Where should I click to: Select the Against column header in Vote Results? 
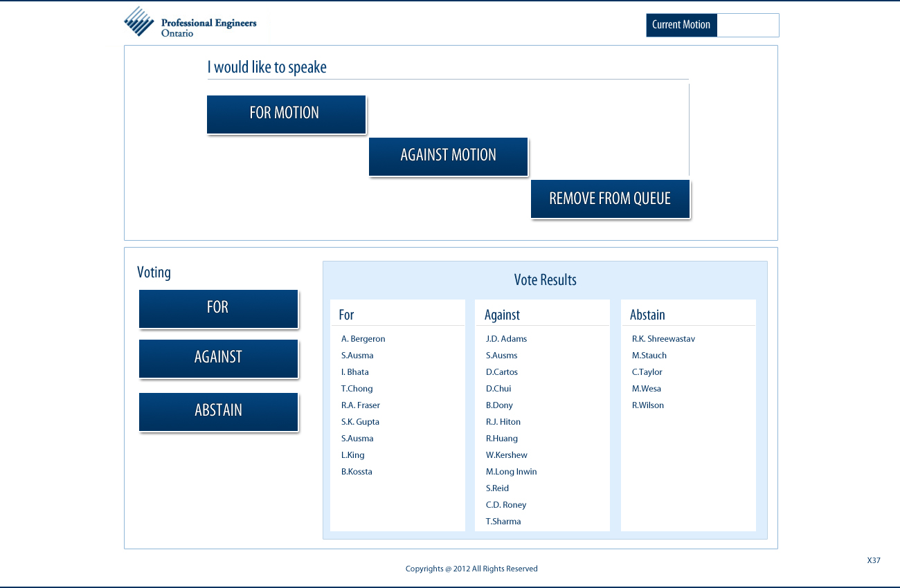pyautogui.click(x=502, y=315)
